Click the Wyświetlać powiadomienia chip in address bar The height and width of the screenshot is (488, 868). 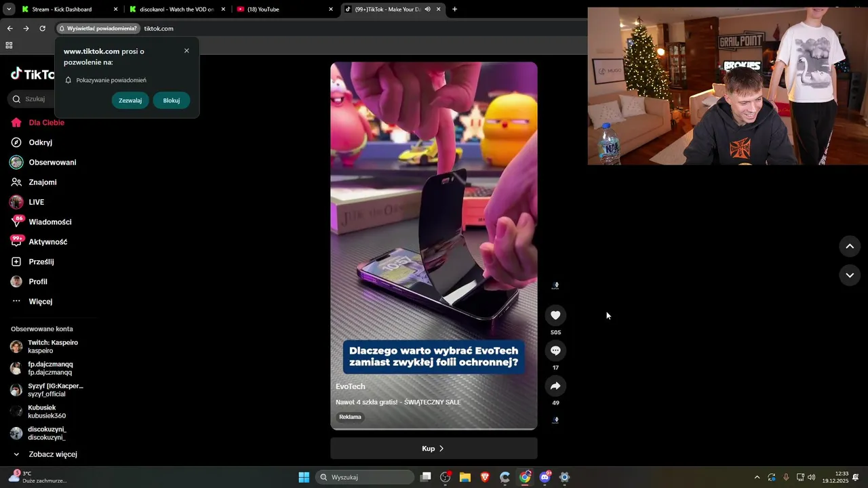tap(98, 28)
